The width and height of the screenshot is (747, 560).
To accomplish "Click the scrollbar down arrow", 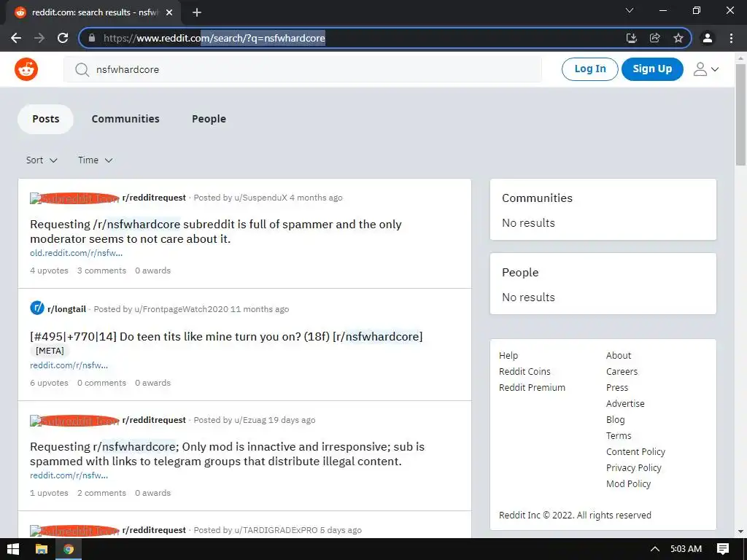I will (740, 532).
